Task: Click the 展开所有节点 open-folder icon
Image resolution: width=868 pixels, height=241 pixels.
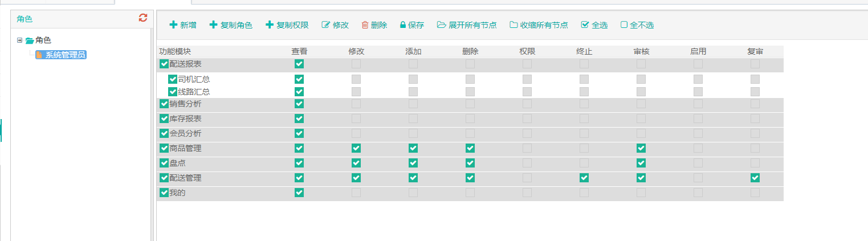Action: point(442,25)
